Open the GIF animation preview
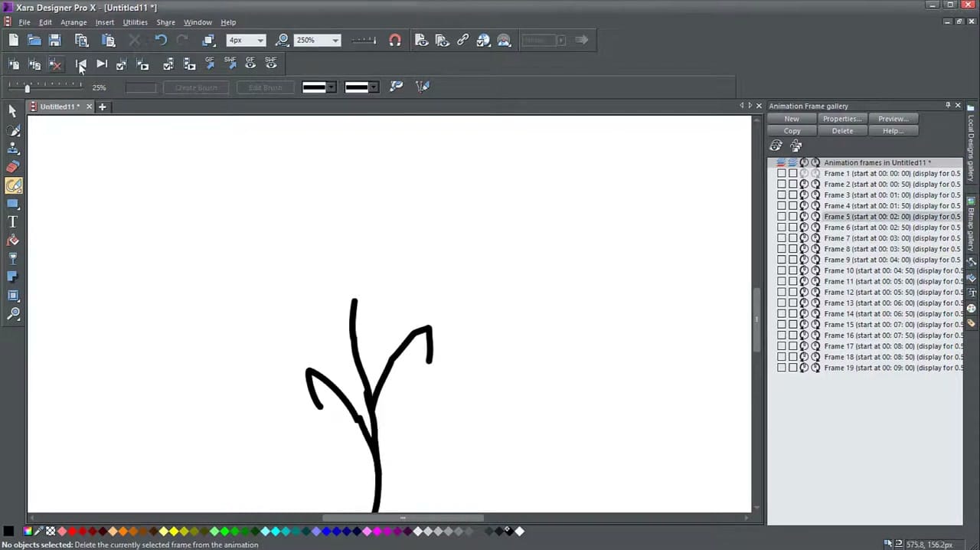Viewport: 980px width, 550px height. pos(250,64)
